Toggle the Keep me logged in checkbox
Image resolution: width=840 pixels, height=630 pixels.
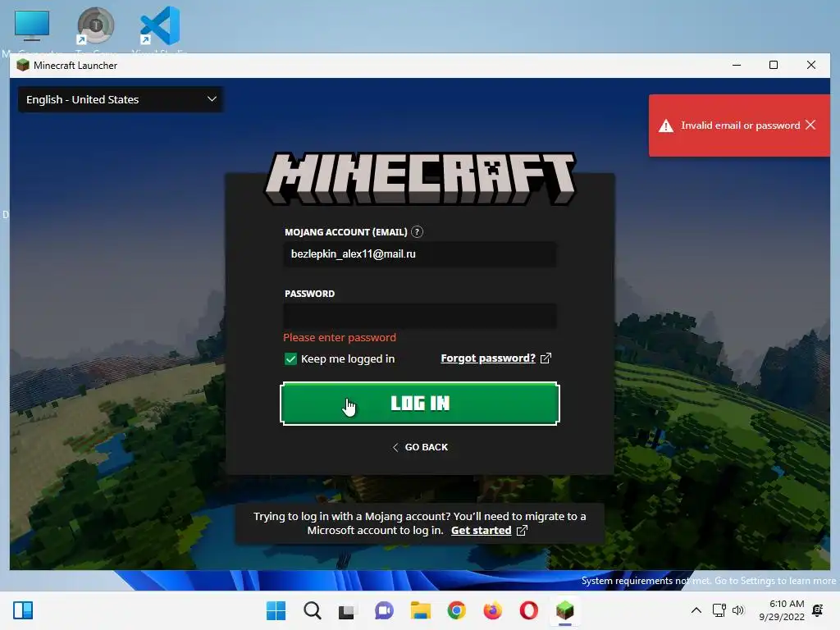point(290,359)
